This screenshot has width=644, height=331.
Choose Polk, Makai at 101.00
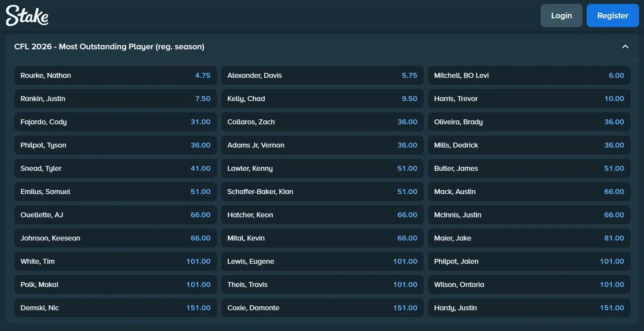pos(115,285)
